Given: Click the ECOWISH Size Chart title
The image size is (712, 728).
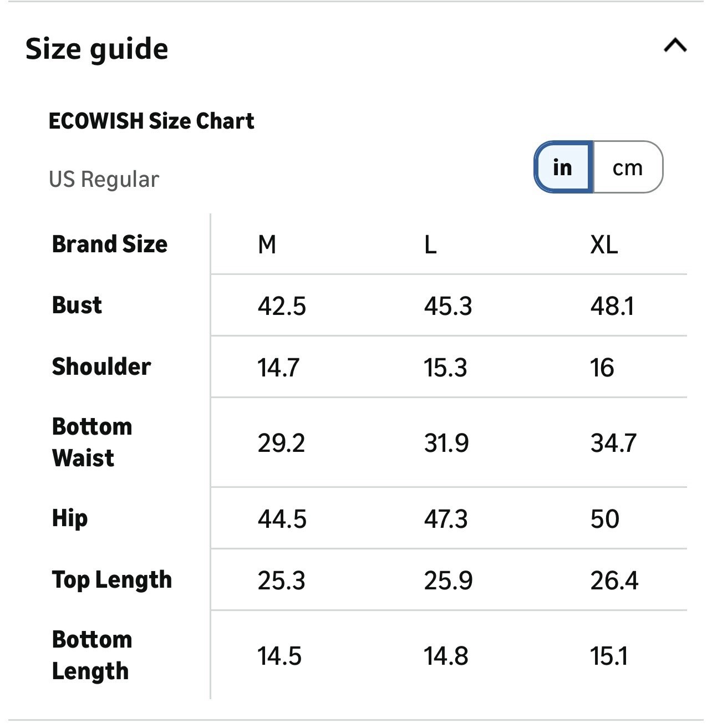Looking at the screenshot, I should (151, 121).
